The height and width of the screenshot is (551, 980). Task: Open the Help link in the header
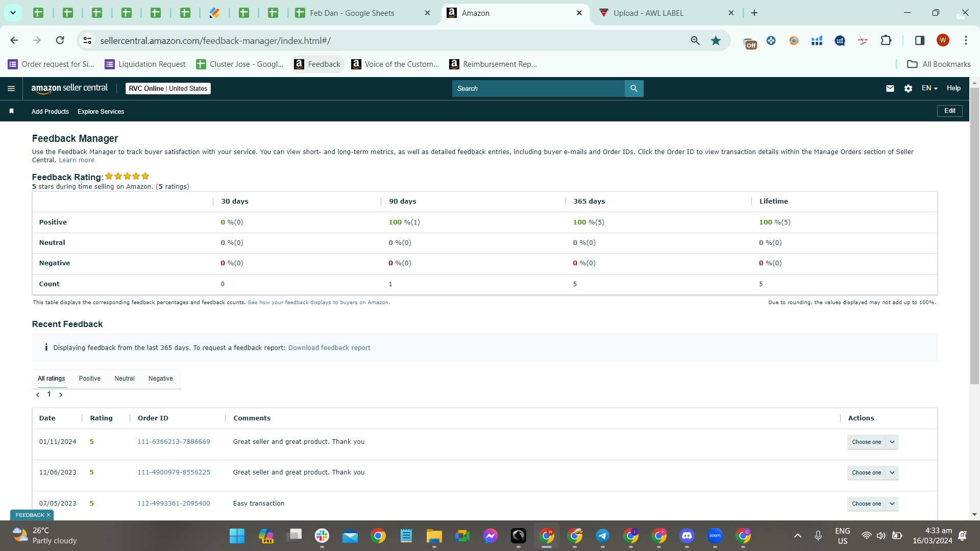coord(953,88)
